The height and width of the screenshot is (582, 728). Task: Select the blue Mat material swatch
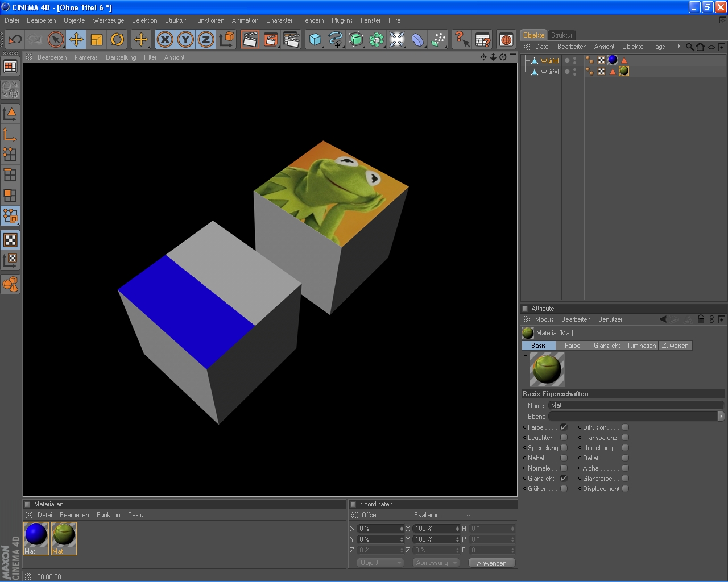pyautogui.click(x=36, y=538)
